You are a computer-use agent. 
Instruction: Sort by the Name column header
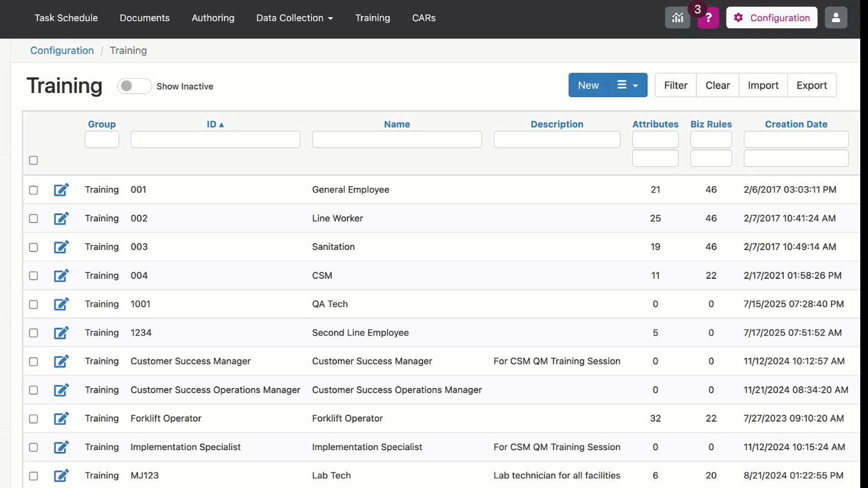[397, 124]
